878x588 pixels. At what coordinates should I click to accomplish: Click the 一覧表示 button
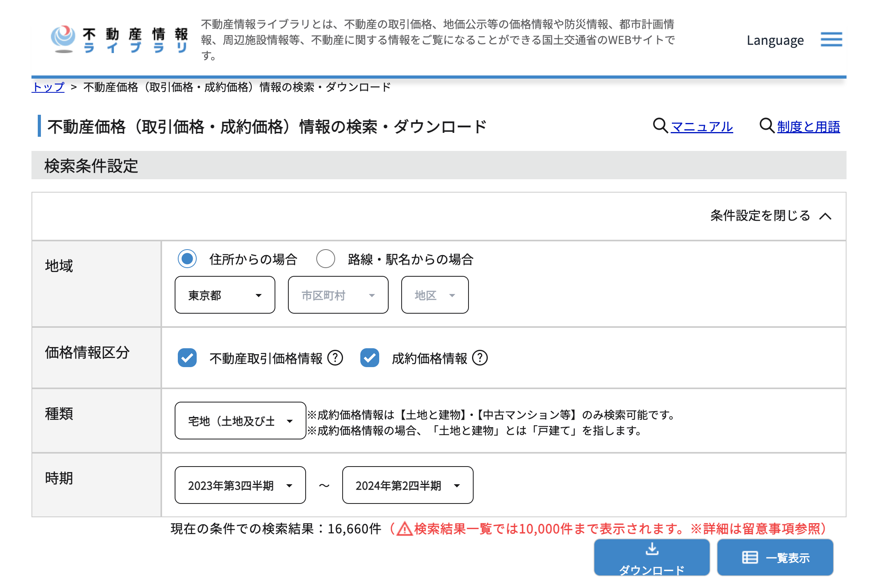click(775, 557)
